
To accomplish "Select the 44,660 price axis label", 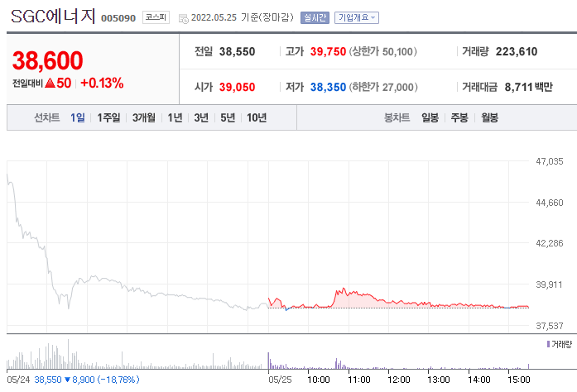I will [550, 203].
